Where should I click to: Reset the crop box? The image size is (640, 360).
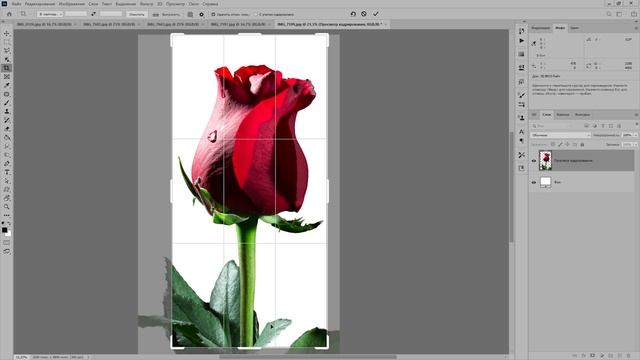pyautogui.click(x=353, y=14)
